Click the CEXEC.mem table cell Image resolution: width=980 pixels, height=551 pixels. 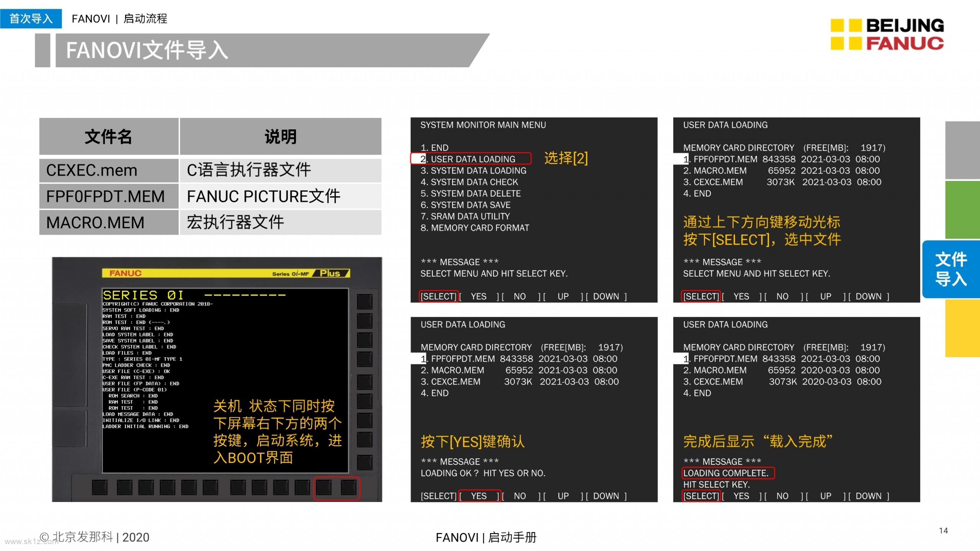click(109, 170)
